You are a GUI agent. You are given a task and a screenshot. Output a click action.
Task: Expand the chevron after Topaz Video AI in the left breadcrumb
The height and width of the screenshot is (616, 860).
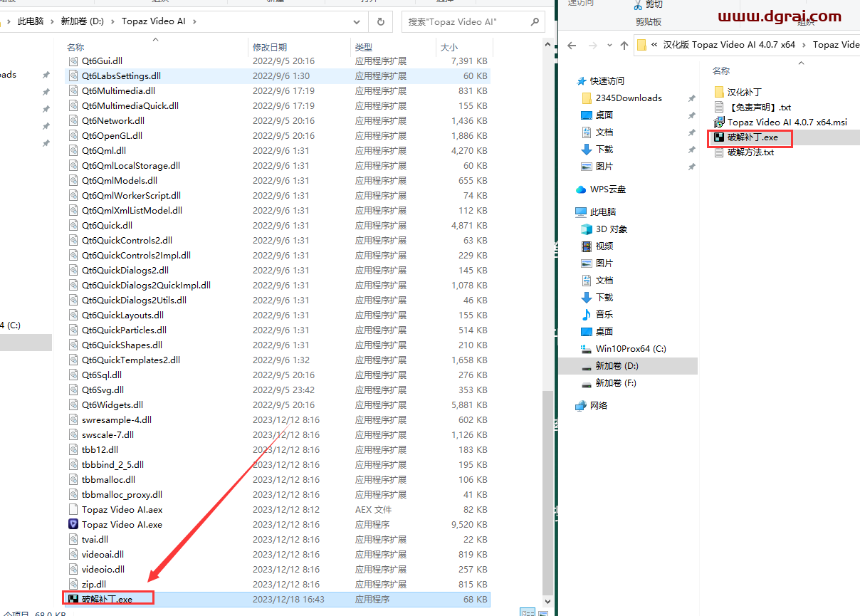click(x=194, y=21)
